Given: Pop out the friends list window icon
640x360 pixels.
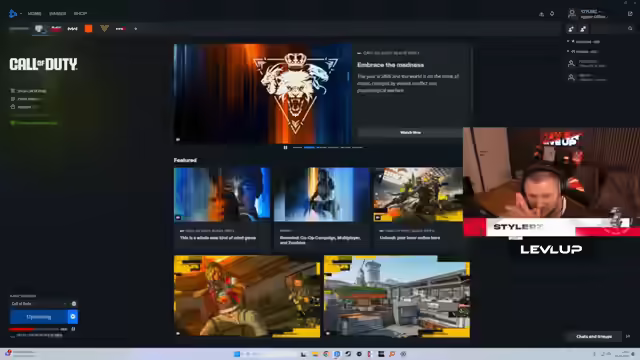Looking at the screenshot, I should [630, 14].
